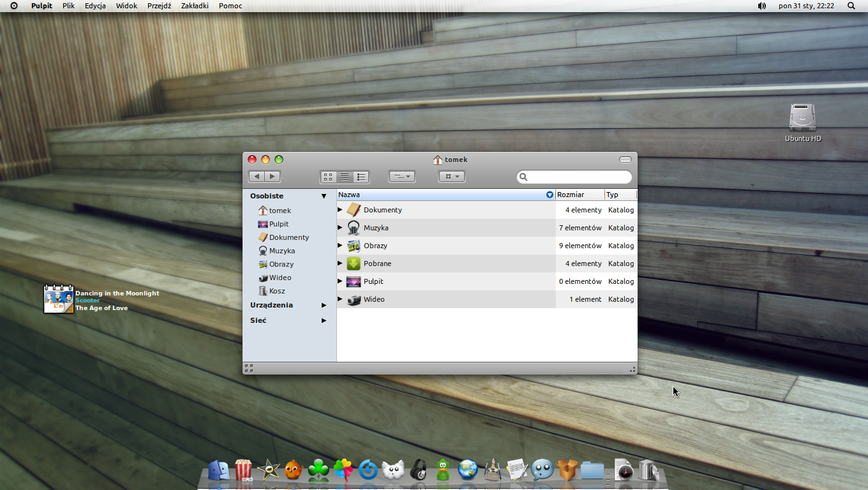
Task: Open the Plik menu
Action: coord(68,6)
